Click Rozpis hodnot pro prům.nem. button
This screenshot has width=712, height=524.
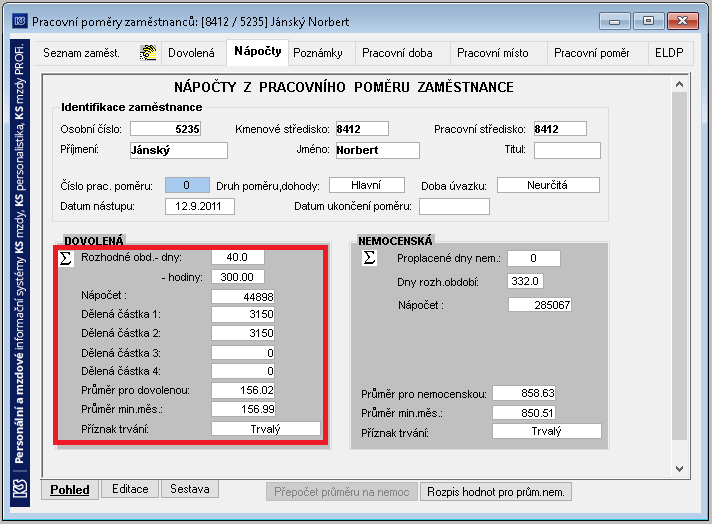click(496, 492)
